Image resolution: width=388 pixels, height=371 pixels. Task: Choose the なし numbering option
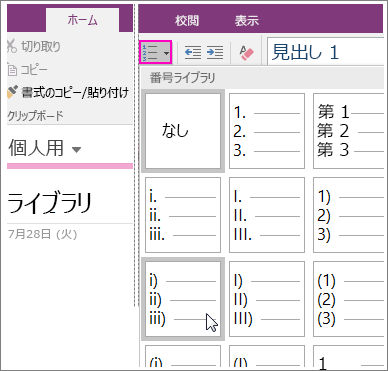(183, 131)
